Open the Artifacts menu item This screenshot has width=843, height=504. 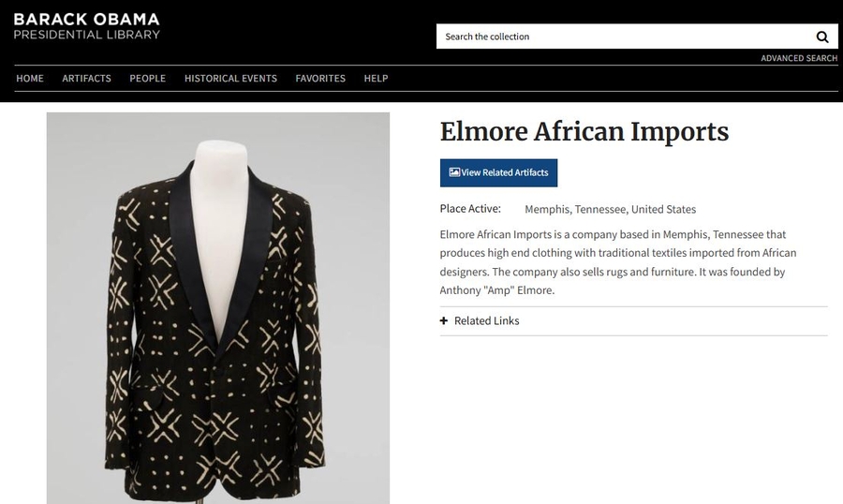(x=86, y=79)
